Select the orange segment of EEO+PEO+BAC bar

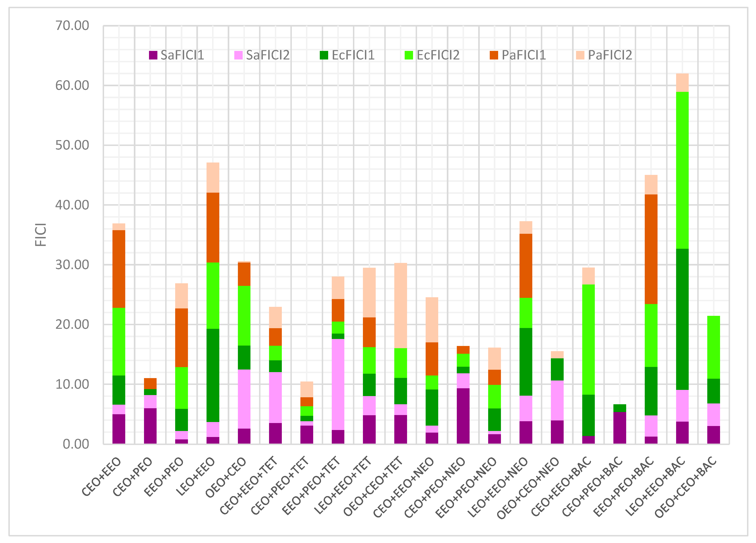tap(651, 249)
